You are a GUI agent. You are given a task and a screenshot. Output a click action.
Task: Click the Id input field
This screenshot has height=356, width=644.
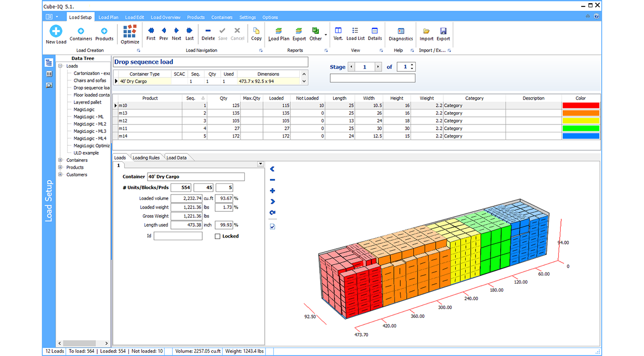178,236
